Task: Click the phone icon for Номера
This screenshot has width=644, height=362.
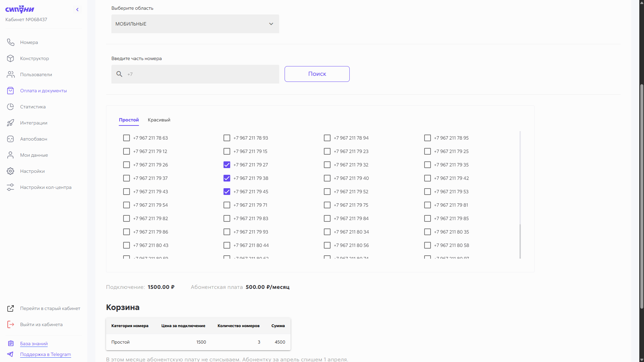Action: (x=10, y=42)
